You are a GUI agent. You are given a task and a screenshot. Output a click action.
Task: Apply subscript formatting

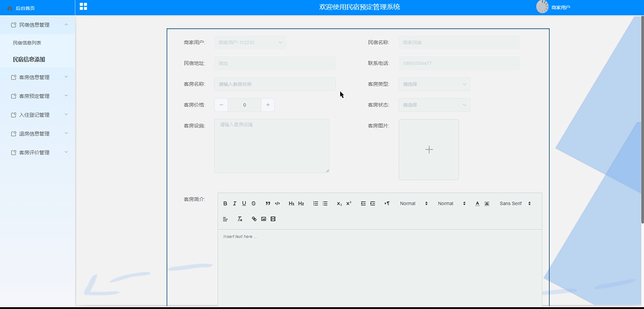pyautogui.click(x=339, y=203)
